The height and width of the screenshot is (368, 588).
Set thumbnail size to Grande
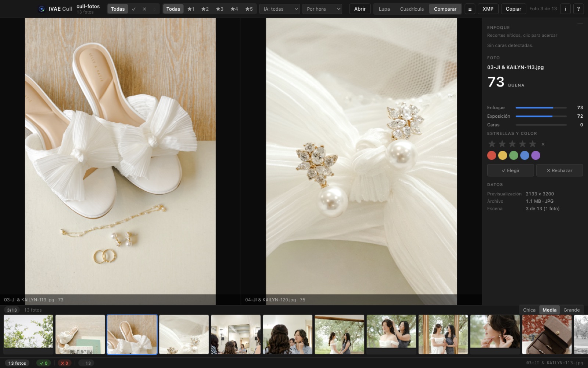tap(571, 310)
